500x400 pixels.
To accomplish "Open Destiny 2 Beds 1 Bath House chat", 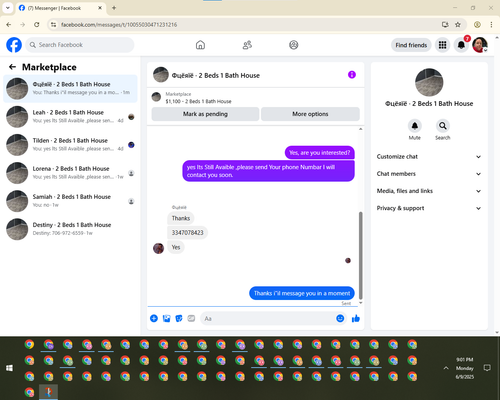I will [x=70, y=229].
